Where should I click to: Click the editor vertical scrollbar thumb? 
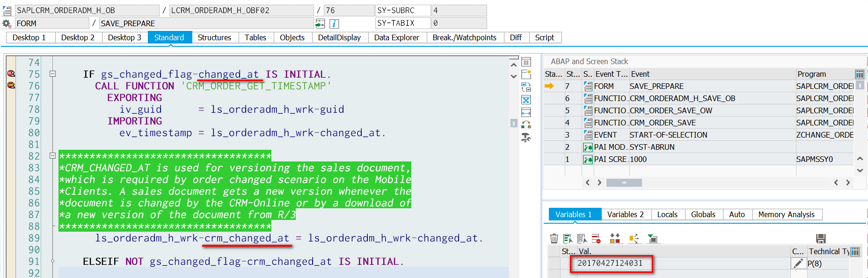[514, 123]
